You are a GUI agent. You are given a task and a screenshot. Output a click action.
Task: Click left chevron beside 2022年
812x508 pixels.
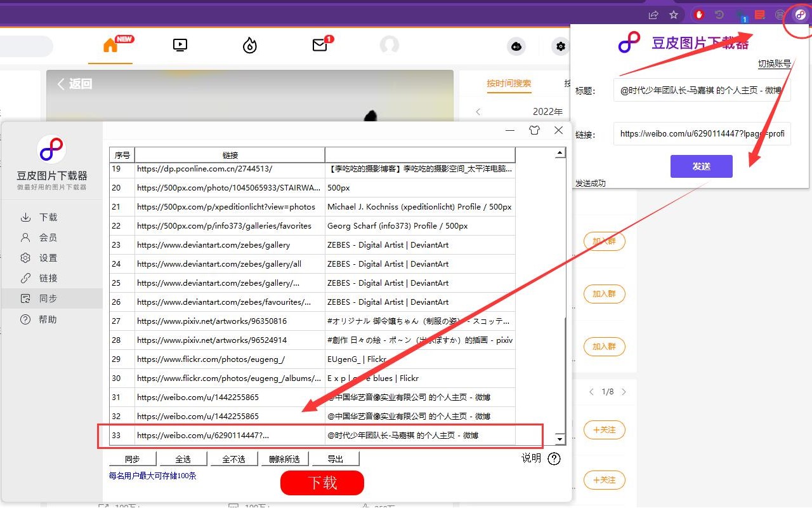pyautogui.click(x=477, y=110)
